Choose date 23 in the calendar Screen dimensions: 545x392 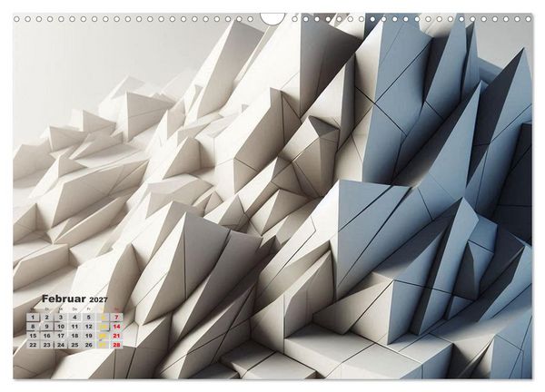[47, 345]
